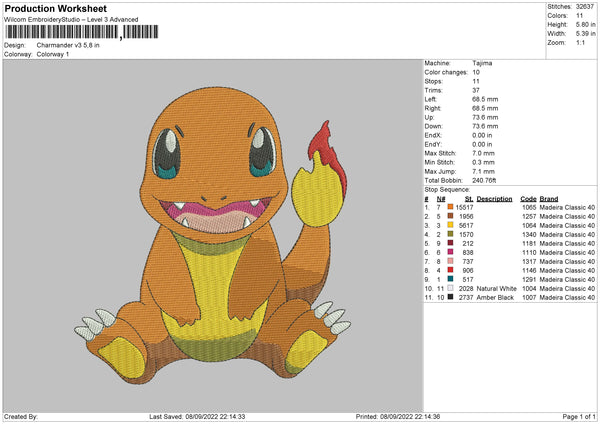600x424 pixels.
Task: Select the brown swatch for code 1257
Action: [452, 215]
